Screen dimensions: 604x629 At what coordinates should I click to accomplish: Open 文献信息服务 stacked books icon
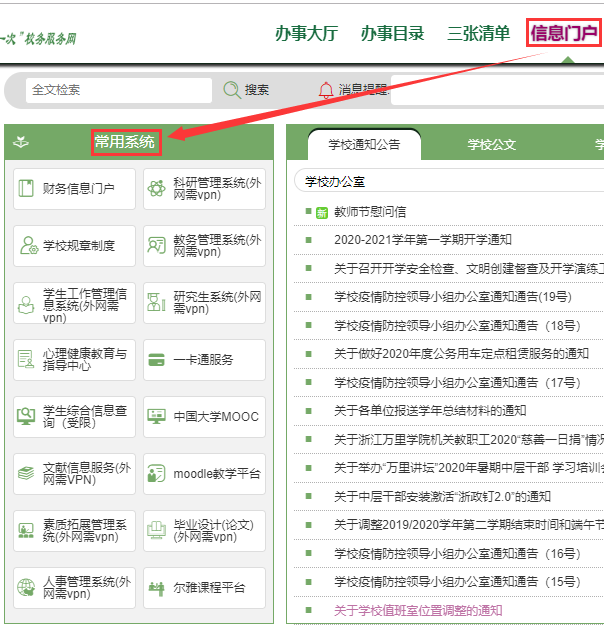point(27,473)
